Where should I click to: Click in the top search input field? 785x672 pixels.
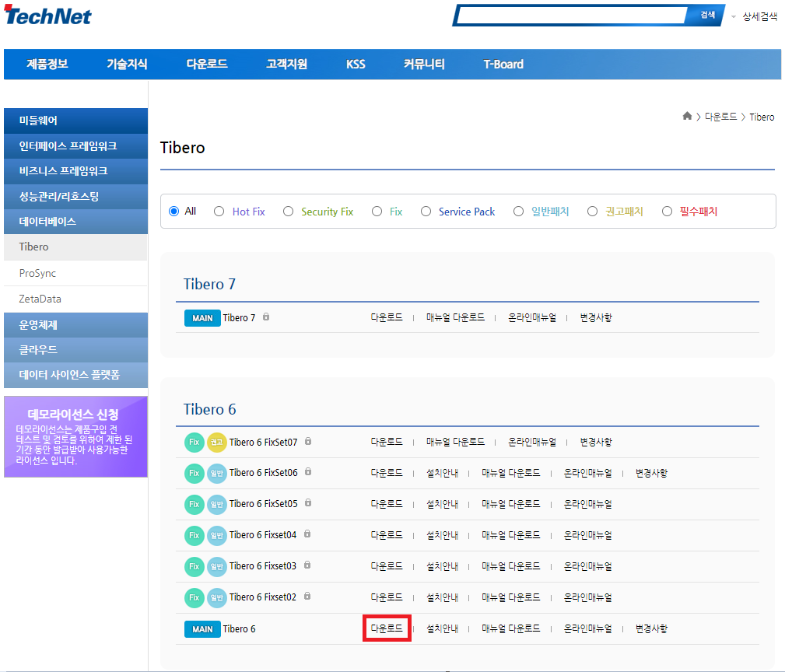(x=572, y=16)
